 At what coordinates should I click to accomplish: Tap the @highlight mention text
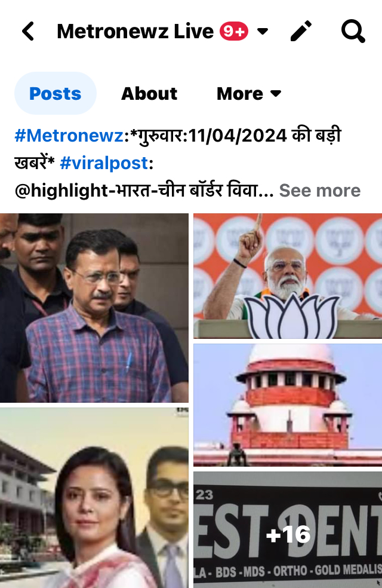(x=61, y=191)
